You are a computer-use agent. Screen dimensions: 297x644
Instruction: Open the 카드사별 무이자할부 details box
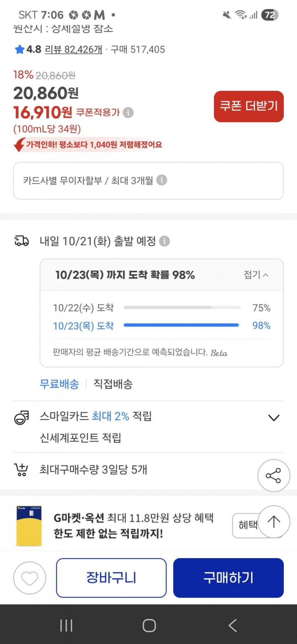coord(148,181)
